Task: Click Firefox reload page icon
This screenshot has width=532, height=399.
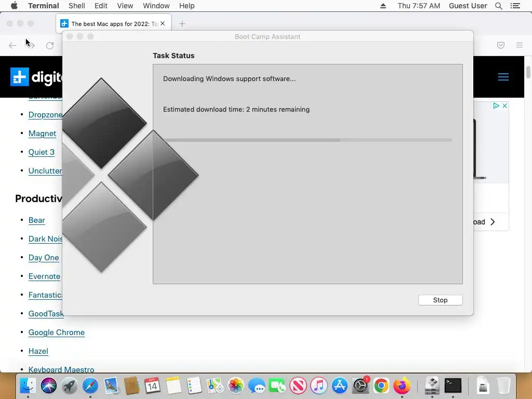Action: tap(50, 46)
